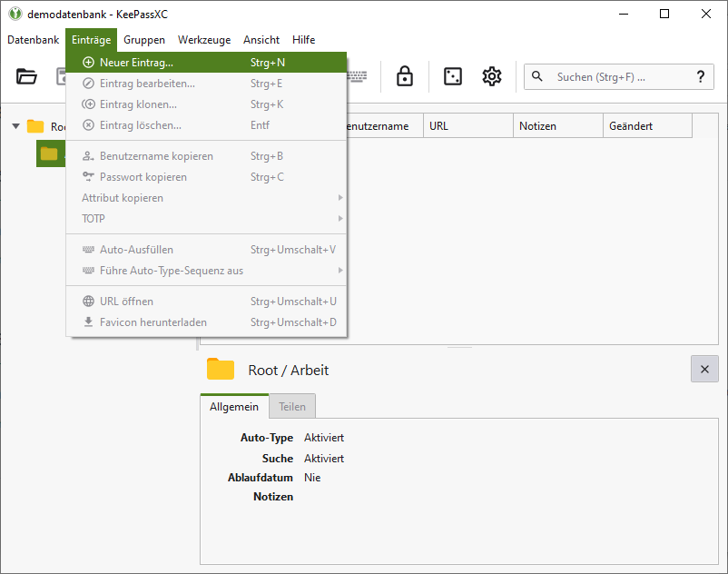
Task: Open settings via the gear icon
Action: click(x=492, y=77)
